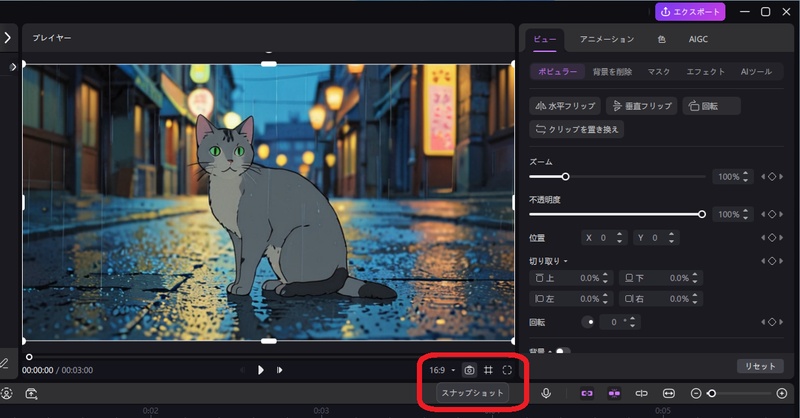Open the 色 tab
This screenshot has width=800, height=418.
662,39
